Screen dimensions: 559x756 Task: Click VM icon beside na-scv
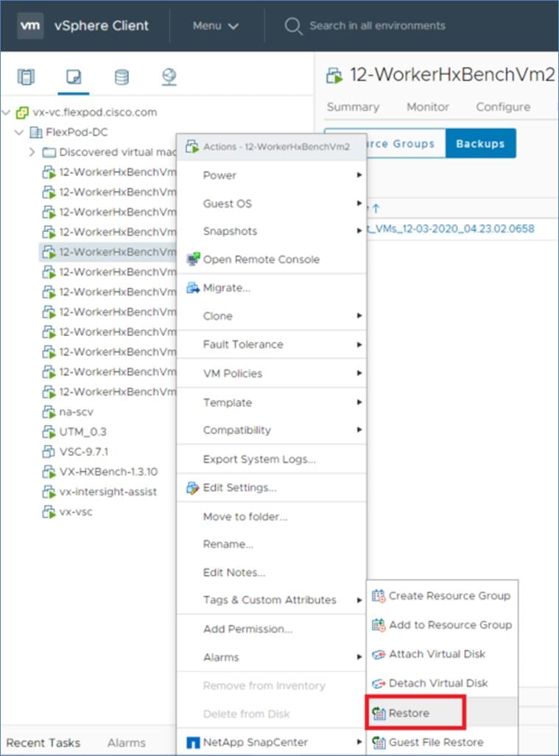point(49,412)
